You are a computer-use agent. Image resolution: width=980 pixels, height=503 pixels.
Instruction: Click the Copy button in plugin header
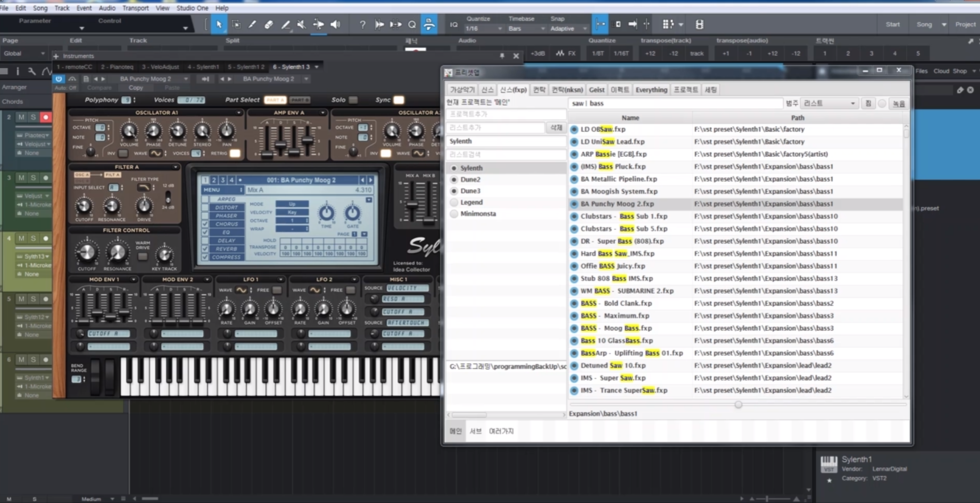click(x=136, y=88)
